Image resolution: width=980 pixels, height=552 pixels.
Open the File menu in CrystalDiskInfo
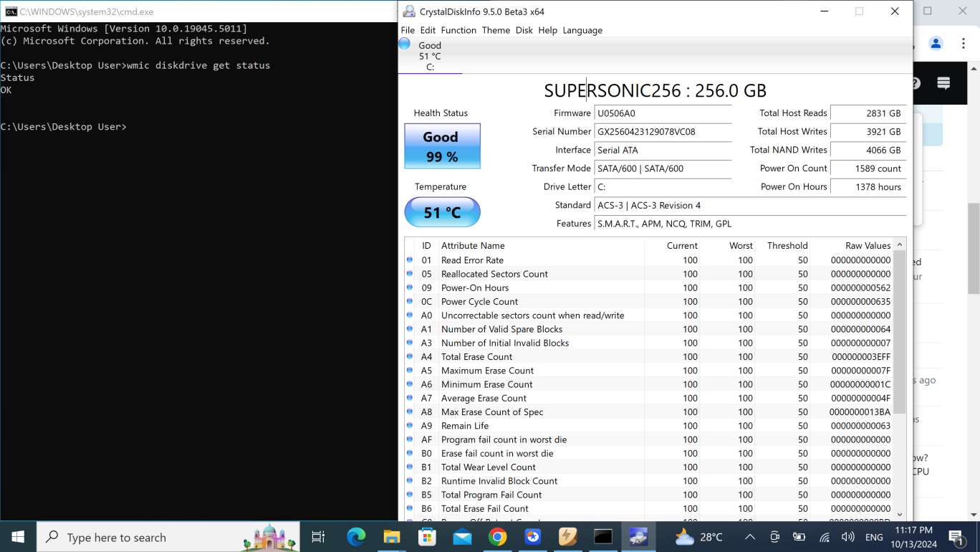click(x=408, y=30)
